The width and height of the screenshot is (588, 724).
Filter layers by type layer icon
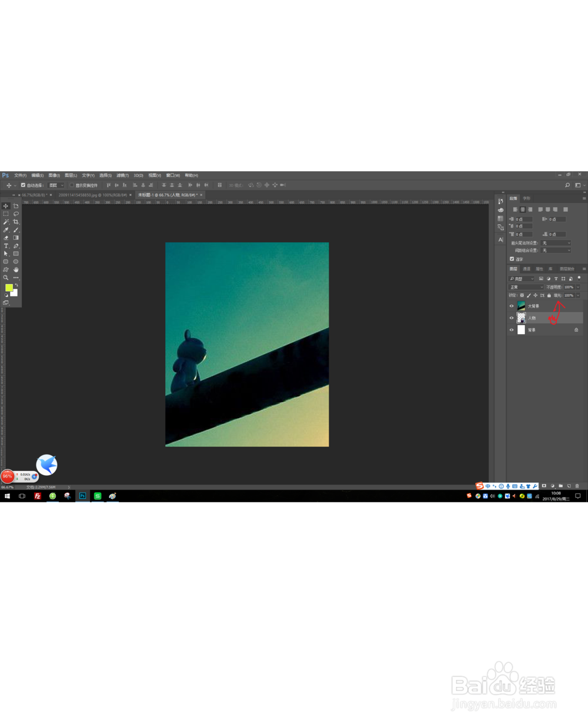point(556,279)
